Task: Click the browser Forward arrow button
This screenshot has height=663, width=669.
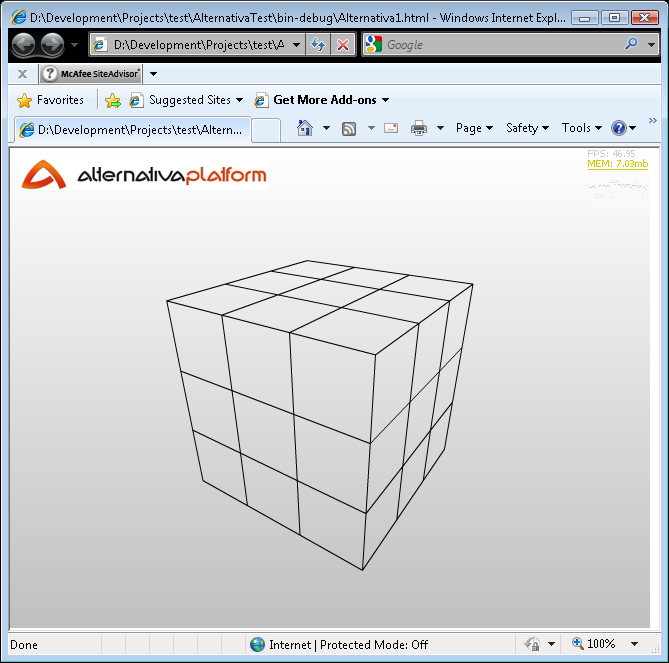Action: (x=52, y=44)
